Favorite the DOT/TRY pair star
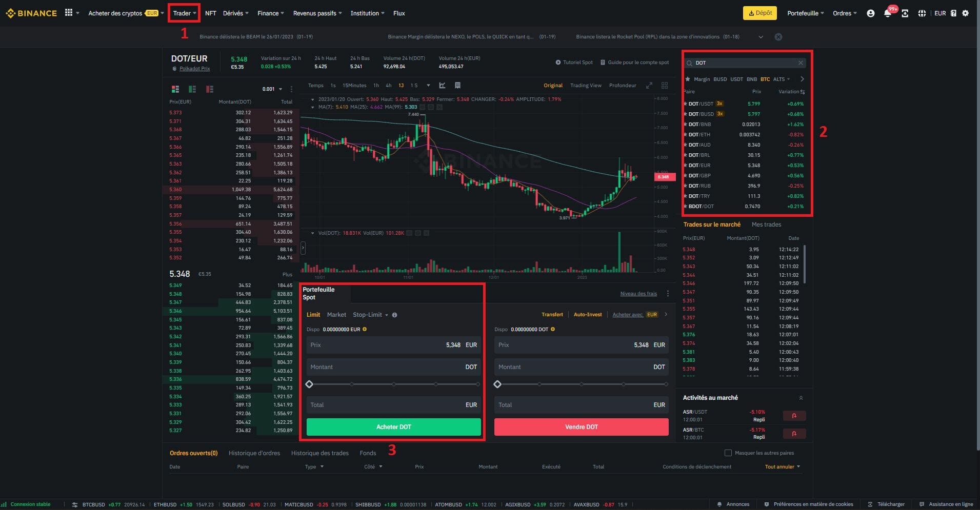This screenshot has height=510, width=980. pos(685,196)
